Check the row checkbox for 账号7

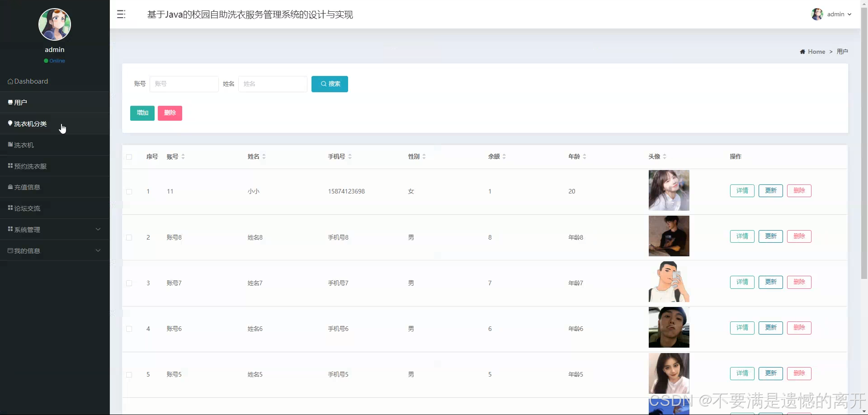tap(129, 283)
